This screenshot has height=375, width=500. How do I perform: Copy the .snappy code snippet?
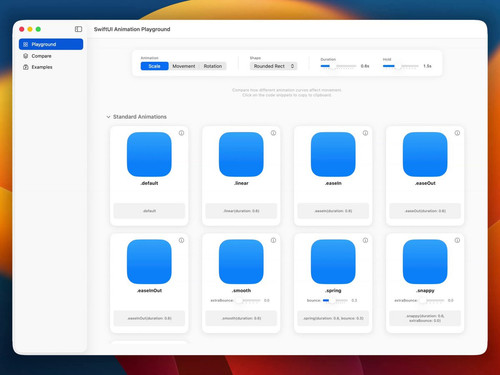[425, 318]
